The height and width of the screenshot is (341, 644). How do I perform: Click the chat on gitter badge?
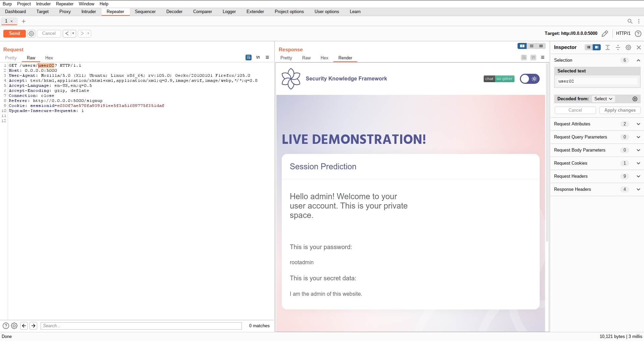[499, 79]
